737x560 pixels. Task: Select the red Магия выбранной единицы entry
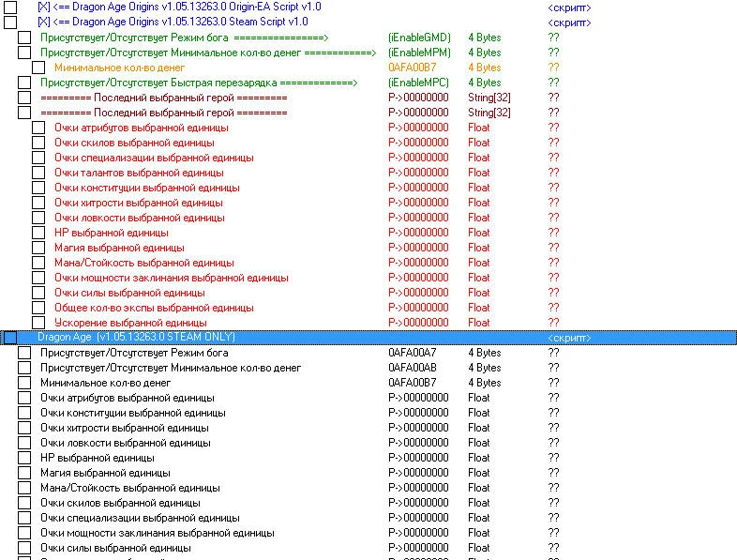point(119,248)
